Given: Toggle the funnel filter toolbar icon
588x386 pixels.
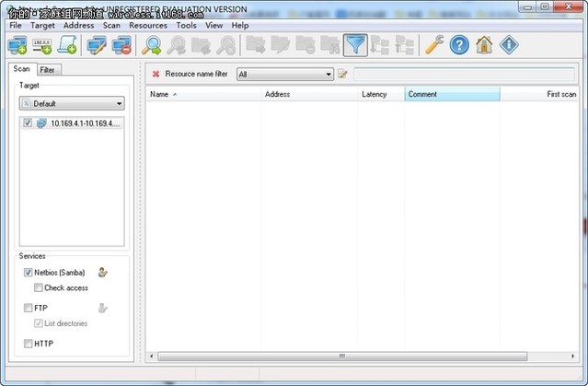Looking at the screenshot, I should (355, 44).
